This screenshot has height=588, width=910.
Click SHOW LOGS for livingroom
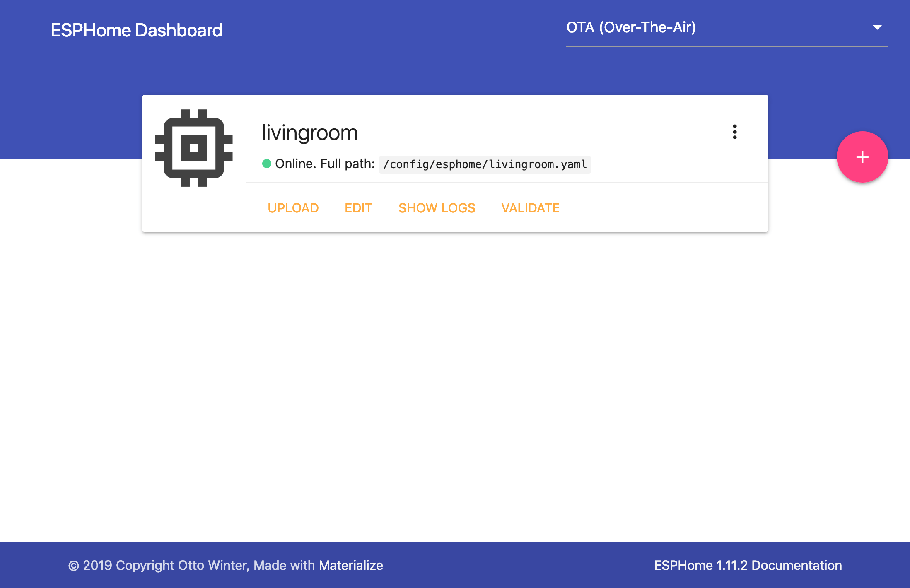pos(437,208)
